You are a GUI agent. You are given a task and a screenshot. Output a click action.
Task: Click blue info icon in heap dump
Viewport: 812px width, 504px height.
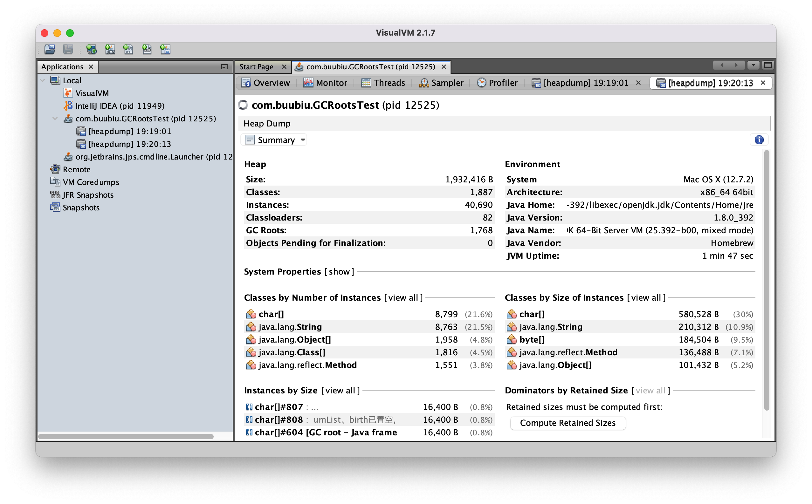coord(759,140)
